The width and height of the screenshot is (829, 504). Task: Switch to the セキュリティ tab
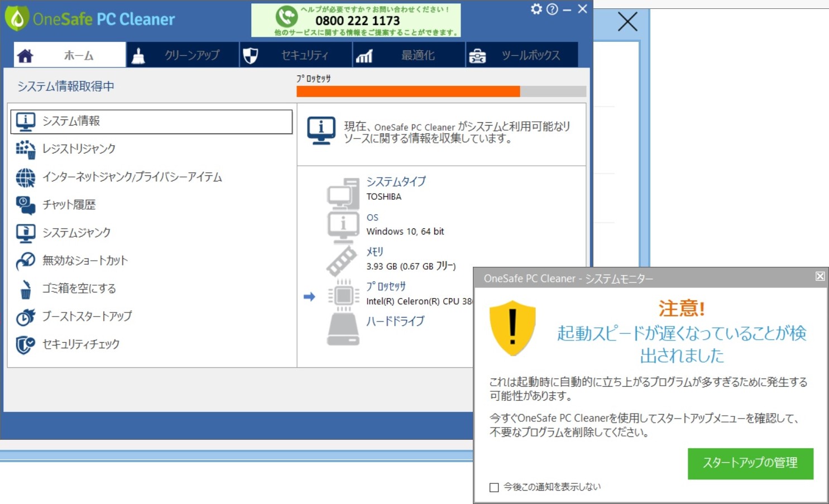point(296,55)
